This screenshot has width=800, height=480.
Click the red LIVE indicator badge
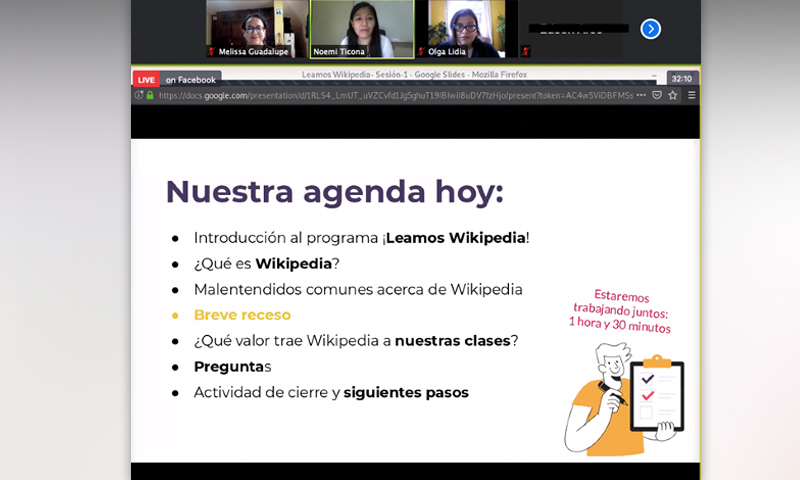click(x=146, y=80)
